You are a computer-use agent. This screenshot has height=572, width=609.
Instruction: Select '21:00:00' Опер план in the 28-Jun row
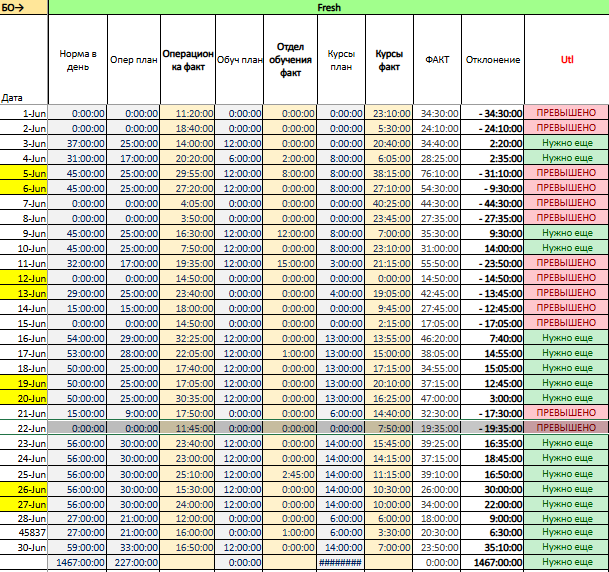(134, 518)
